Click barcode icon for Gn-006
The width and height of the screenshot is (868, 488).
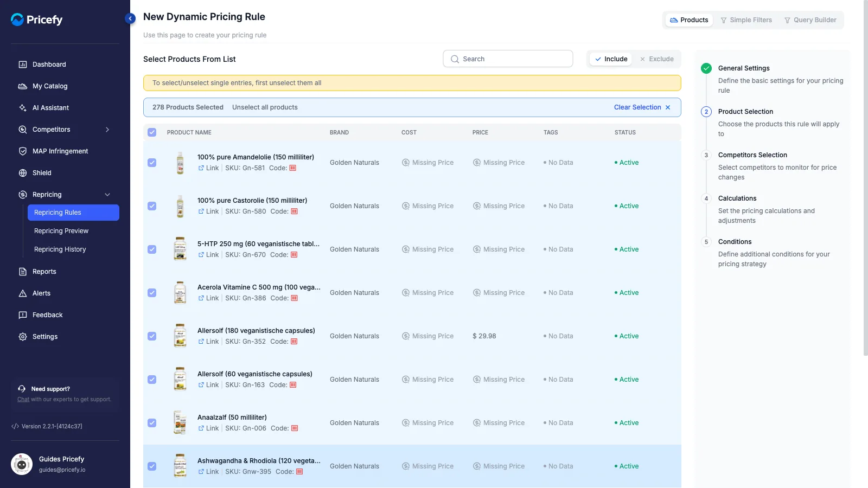295,428
